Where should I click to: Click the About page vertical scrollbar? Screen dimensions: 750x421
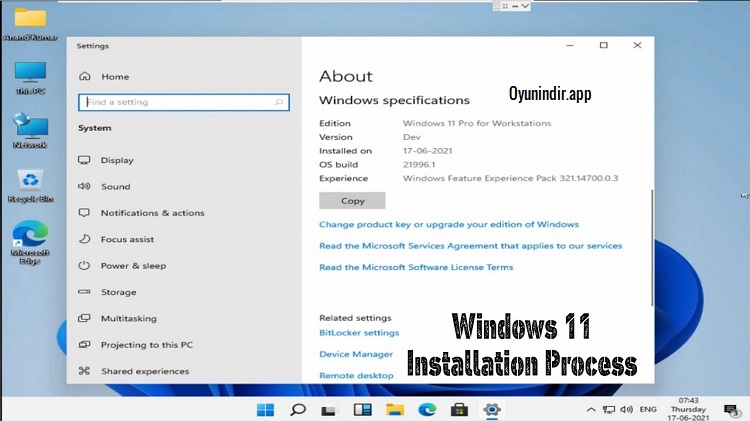651,248
